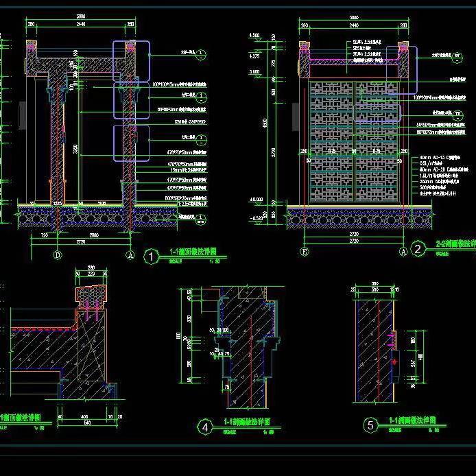Click grid axis bubble D
Image resolution: width=476 pixels, height=476 pixels.
pyautogui.click(x=58, y=254)
